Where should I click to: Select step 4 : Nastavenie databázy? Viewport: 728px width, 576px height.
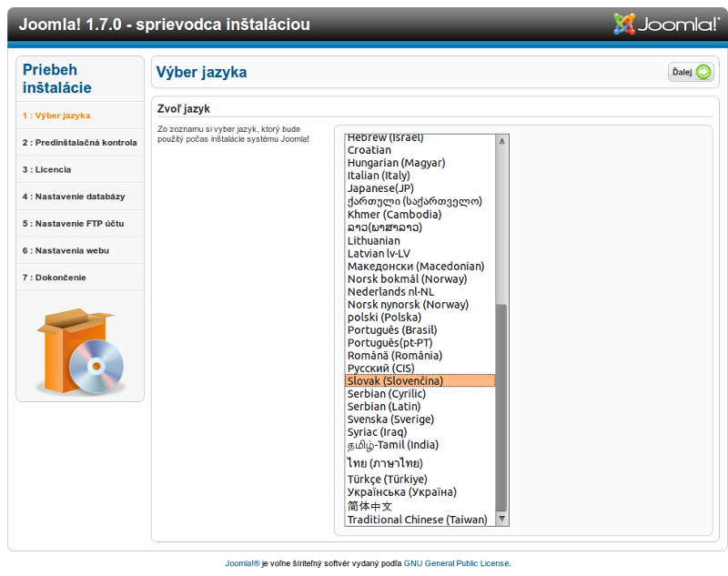tap(74, 197)
